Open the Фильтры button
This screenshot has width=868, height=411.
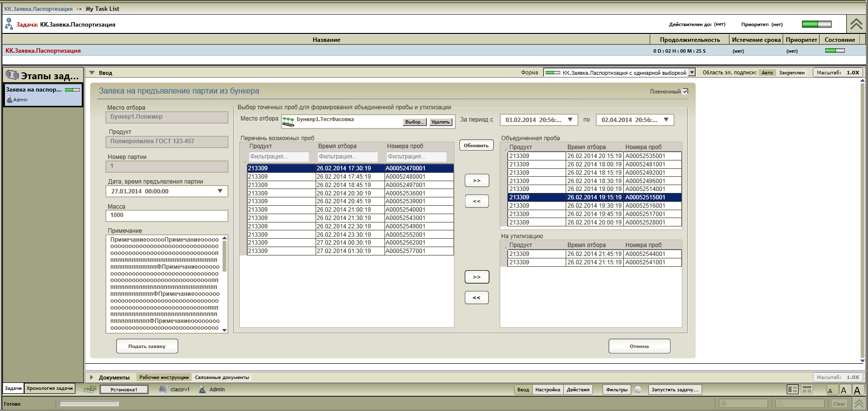pos(617,389)
